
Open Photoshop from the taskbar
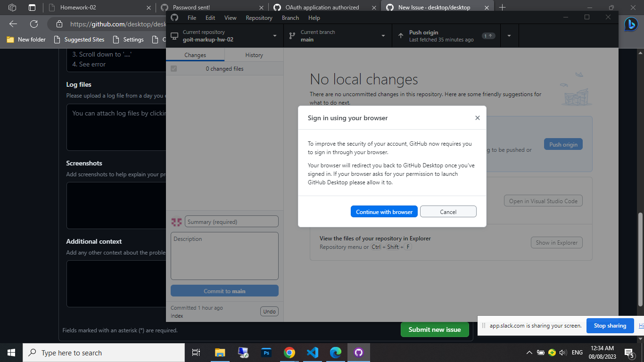point(266,352)
